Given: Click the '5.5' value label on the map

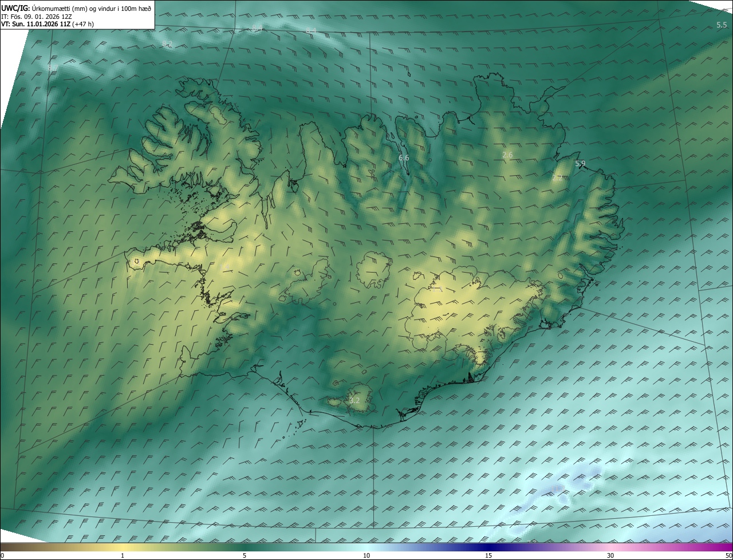Looking at the screenshot, I should tap(722, 25).
